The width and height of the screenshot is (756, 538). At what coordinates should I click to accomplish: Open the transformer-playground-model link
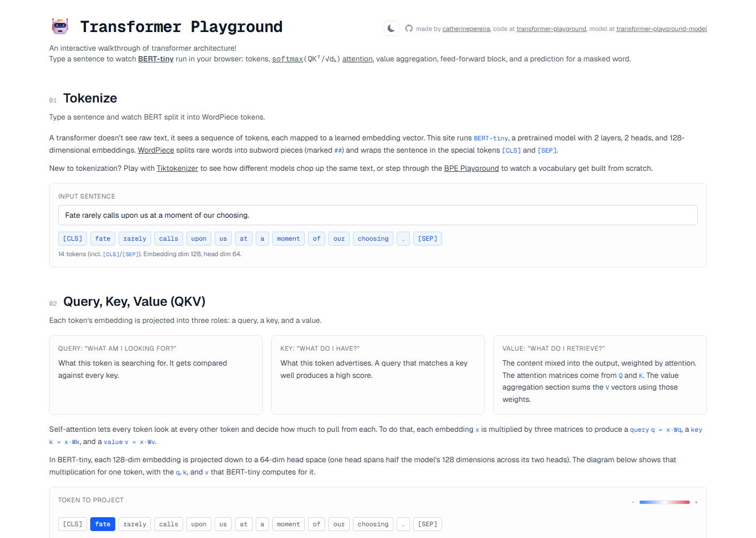(x=661, y=29)
